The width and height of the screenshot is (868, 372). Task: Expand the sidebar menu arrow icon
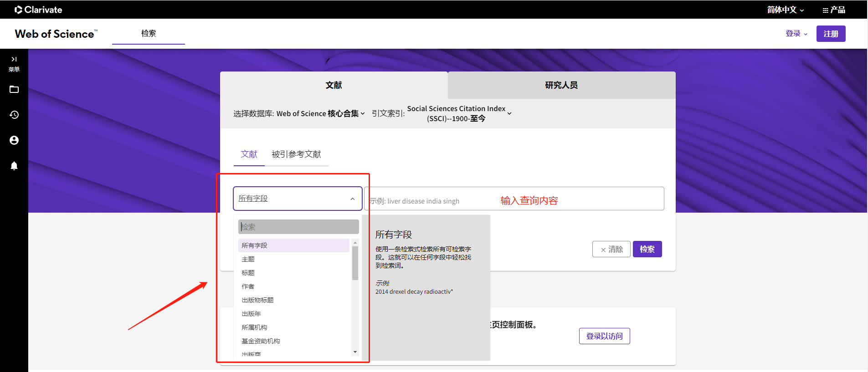[14, 59]
